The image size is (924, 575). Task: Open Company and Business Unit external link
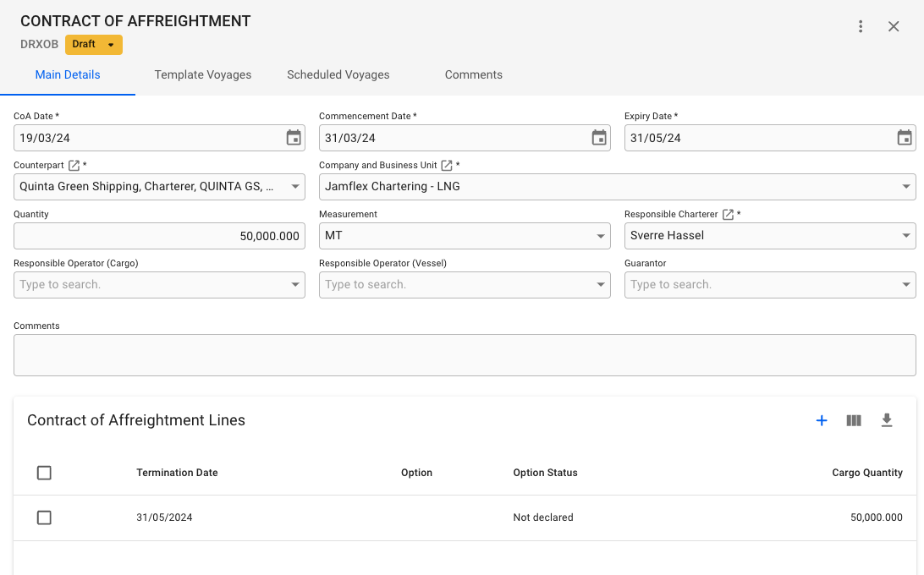[447, 166]
